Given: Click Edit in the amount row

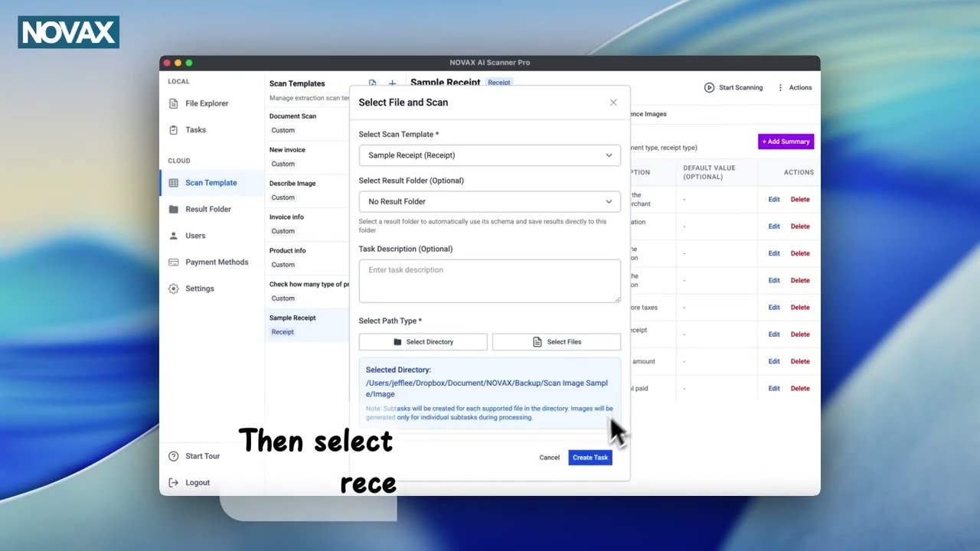Looking at the screenshot, I should [x=774, y=361].
